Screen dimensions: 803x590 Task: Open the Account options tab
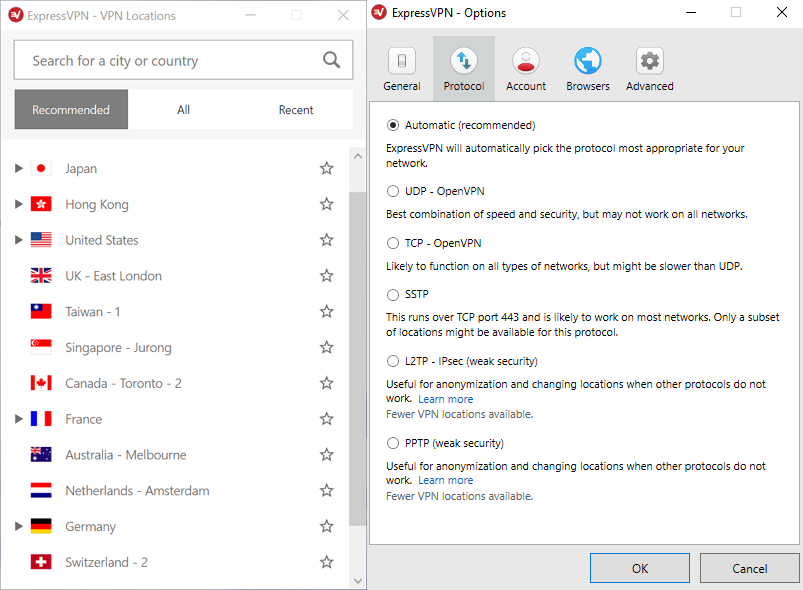point(526,69)
